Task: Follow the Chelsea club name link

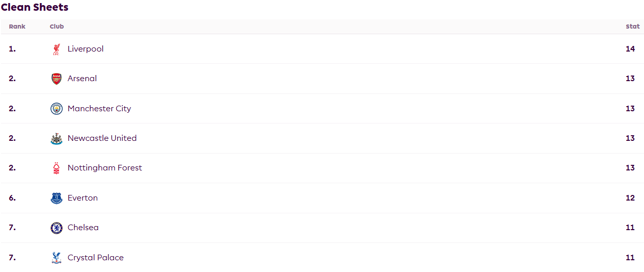Action: pyautogui.click(x=83, y=228)
